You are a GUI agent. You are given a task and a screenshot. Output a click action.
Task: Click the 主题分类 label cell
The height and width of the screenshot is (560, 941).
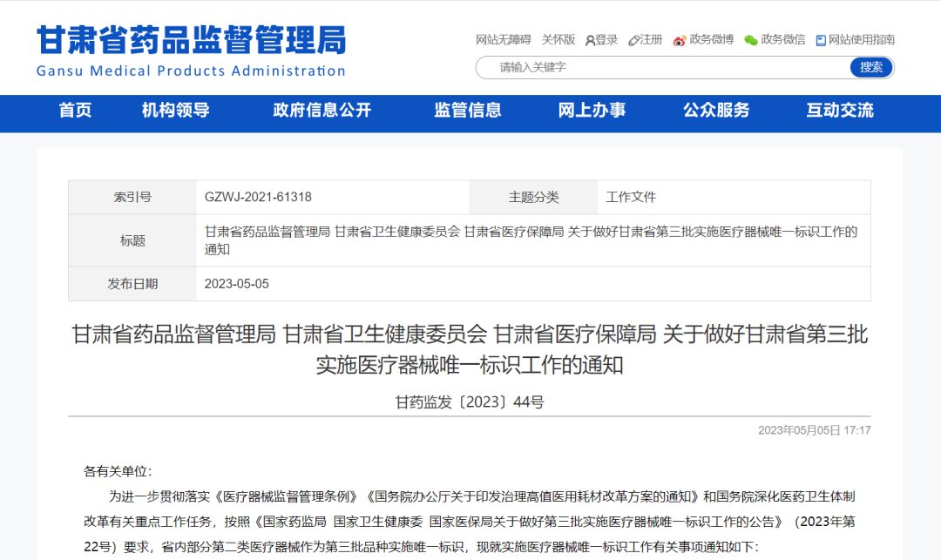point(533,197)
